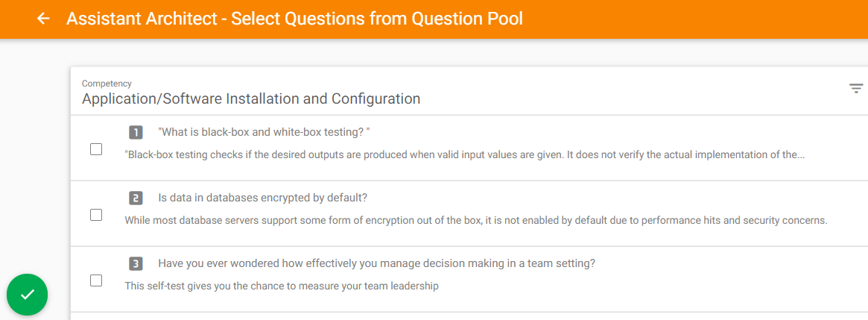Click the number 2 question badge
868x320 pixels.
click(136, 198)
